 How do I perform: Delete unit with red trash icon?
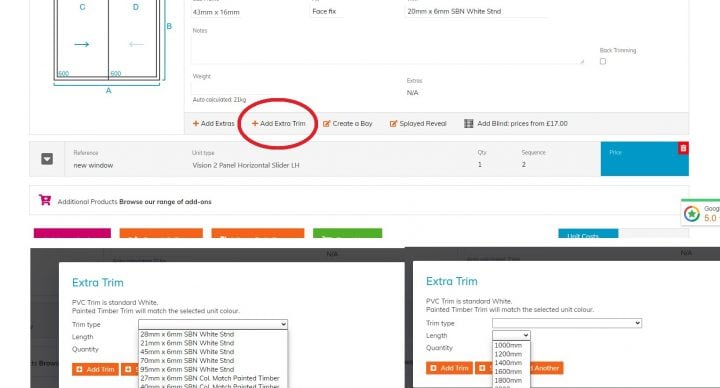pyautogui.click(x=683, y=148)
